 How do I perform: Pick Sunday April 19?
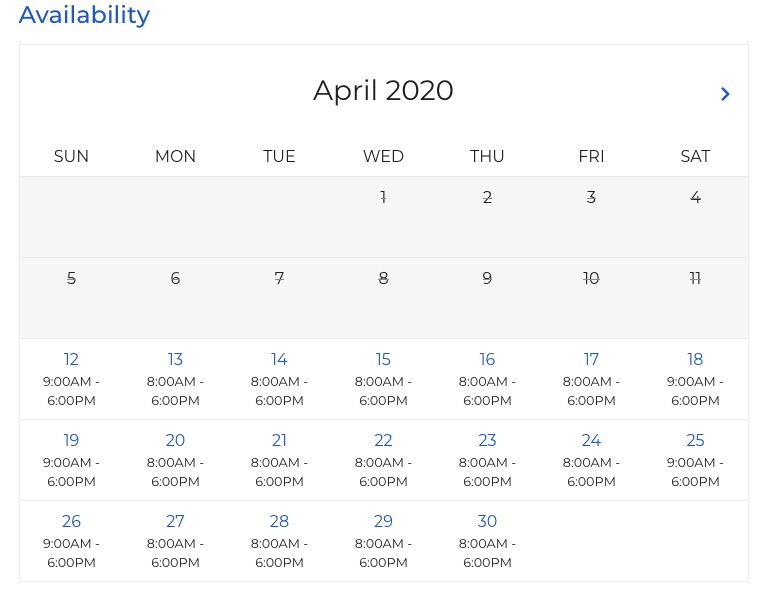point(71,441)
